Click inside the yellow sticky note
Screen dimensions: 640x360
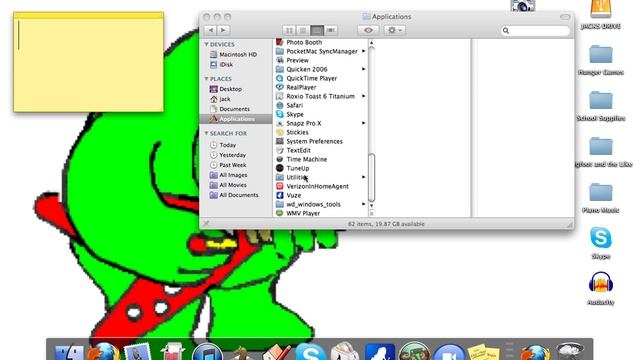(x=88, y=65)
